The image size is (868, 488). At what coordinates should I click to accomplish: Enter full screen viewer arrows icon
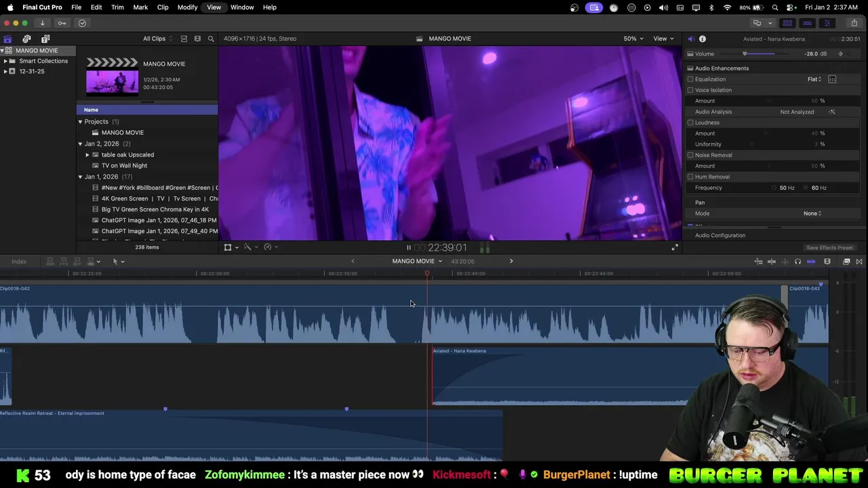coord(675,248)
